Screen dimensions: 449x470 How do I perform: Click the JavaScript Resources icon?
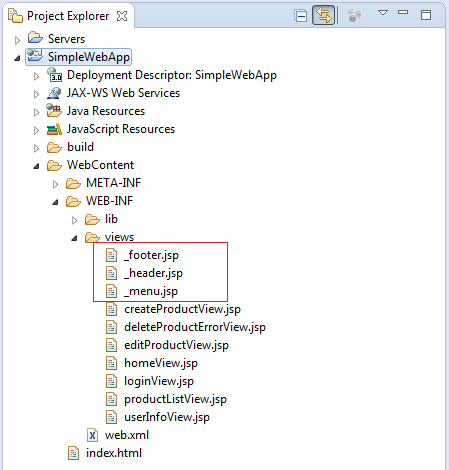(x=54, y=129)
